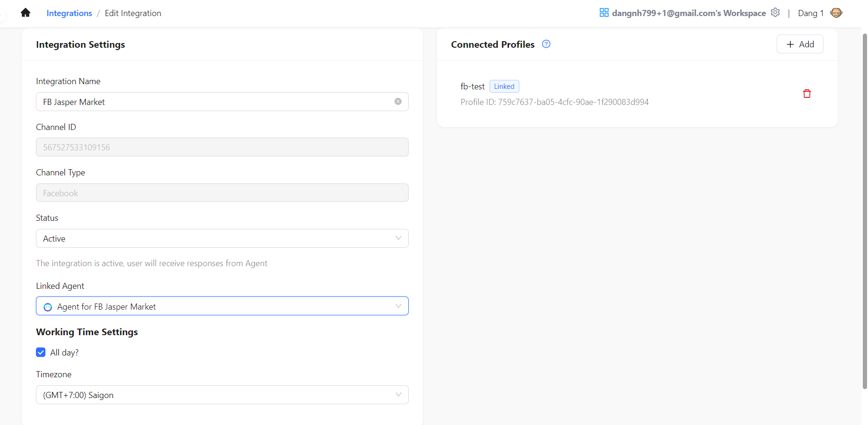Click the Dang 1 username

(810, 13)
